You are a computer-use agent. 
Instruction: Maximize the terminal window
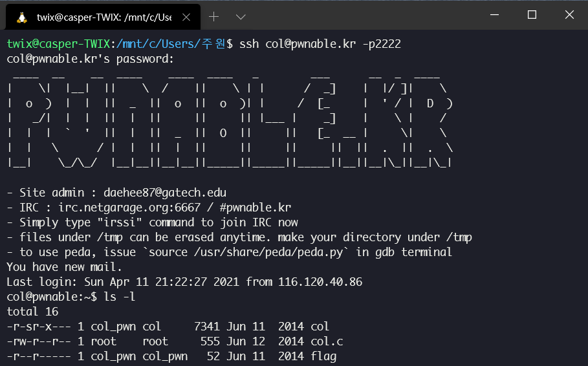(x=532, y=15)
